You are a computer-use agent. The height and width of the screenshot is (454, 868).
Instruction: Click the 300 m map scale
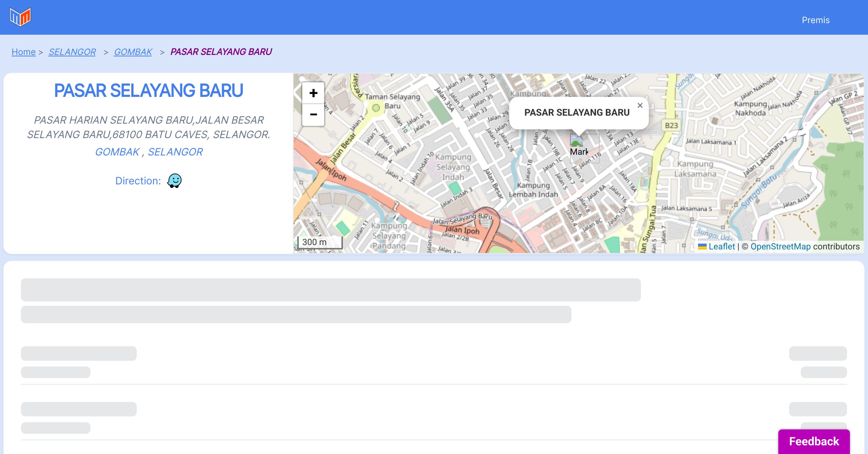tap(319, 242)
